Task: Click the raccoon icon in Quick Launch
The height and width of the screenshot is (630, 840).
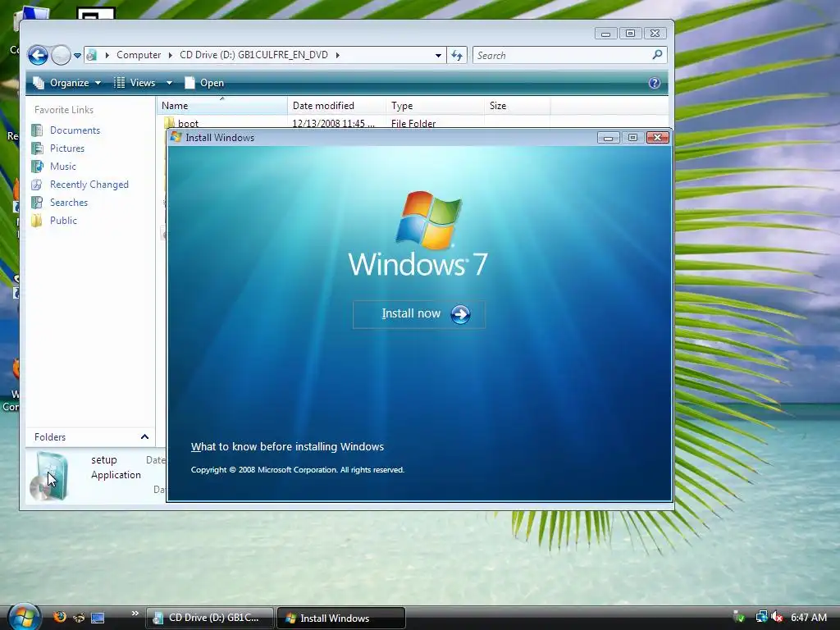Action: [79, 618]
